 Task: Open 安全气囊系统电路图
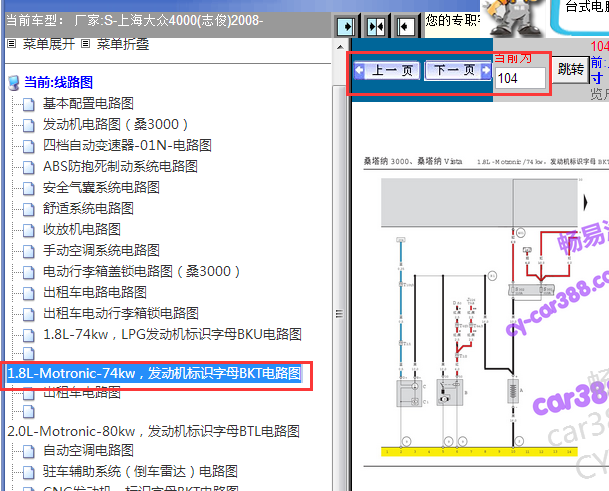click(x=101, y=187)
